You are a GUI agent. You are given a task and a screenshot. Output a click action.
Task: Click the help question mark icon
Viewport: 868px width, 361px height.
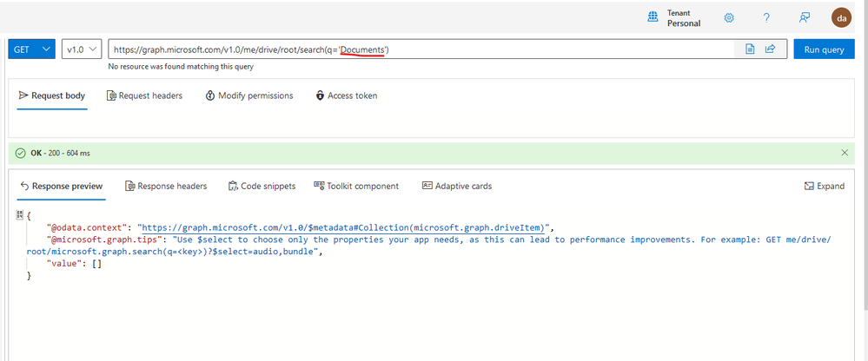click(766, 17)
